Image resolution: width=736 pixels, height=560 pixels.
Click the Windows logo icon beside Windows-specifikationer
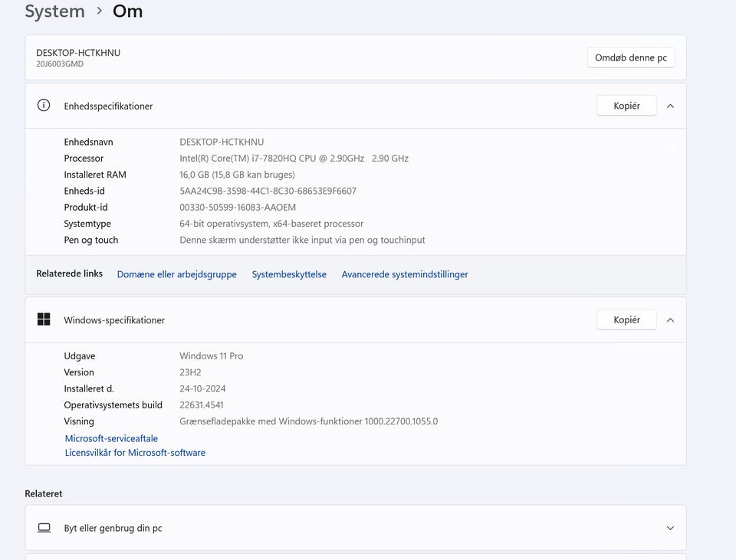44,319
